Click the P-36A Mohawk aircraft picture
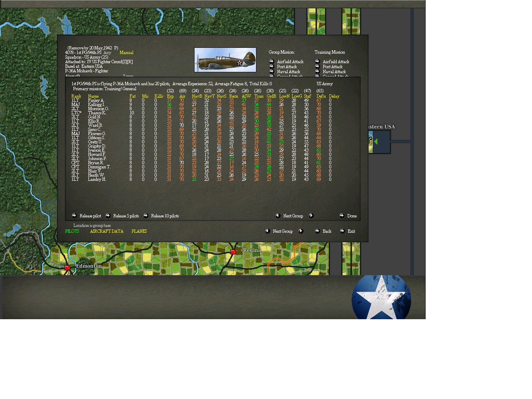 (225, 60)
